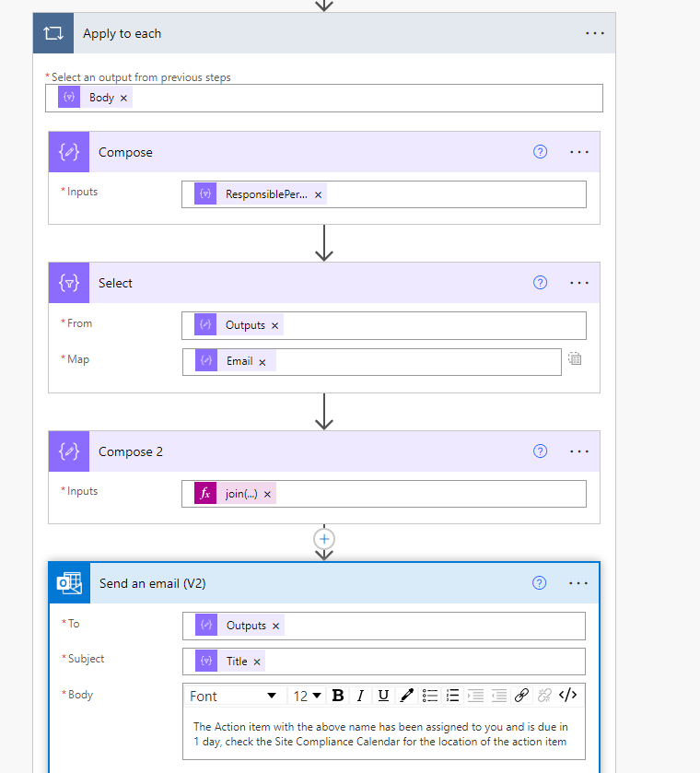Screen dimensions: 700x773
Task: Open the Compose action ellipsis menu
Action: coord(578,152)
